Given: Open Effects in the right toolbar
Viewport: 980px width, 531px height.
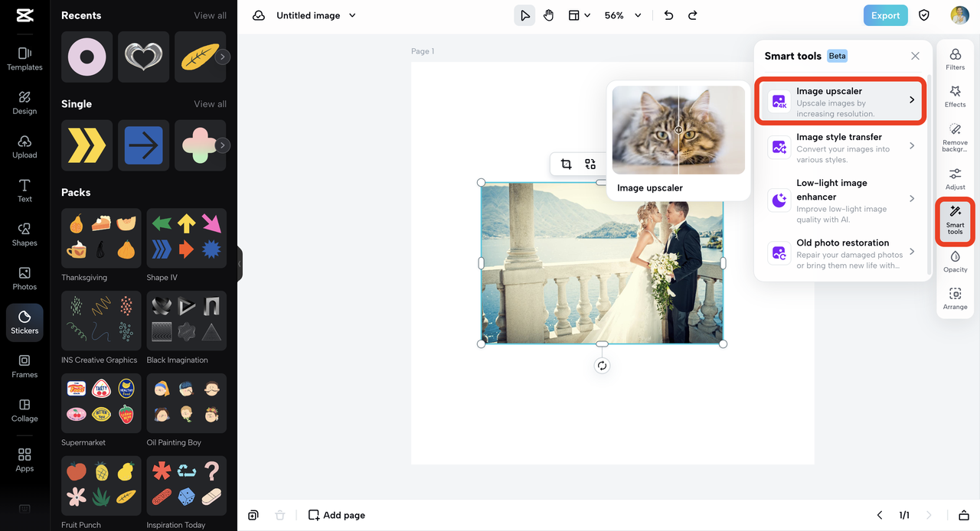Looking at the screenshot, I should (x=955, y=96).
